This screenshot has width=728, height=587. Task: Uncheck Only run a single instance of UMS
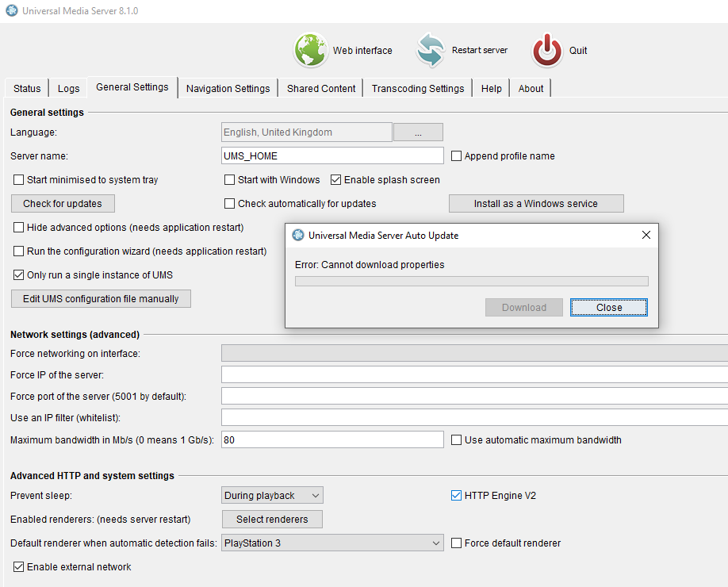click(18, 275)
